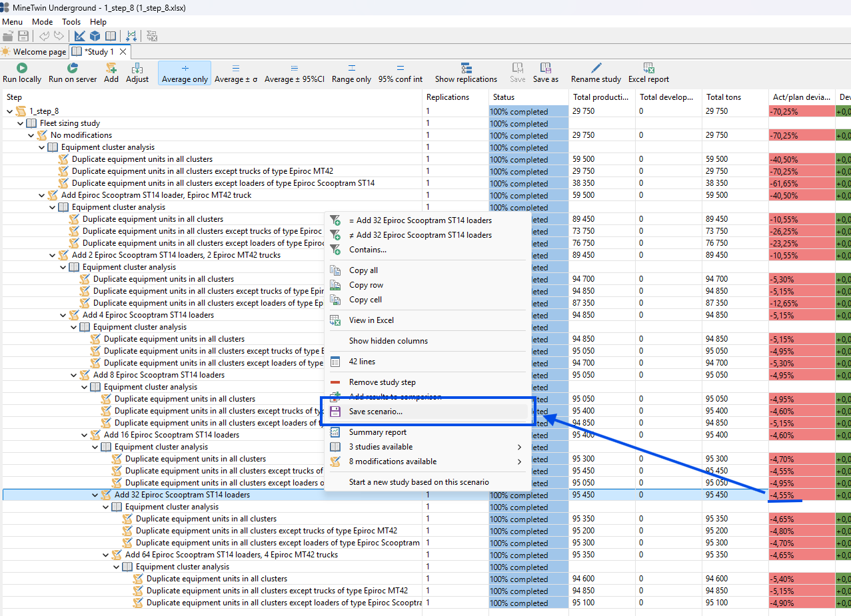
Task: Click the open file folder toolbar icon
Action: (x=9, y=36)
